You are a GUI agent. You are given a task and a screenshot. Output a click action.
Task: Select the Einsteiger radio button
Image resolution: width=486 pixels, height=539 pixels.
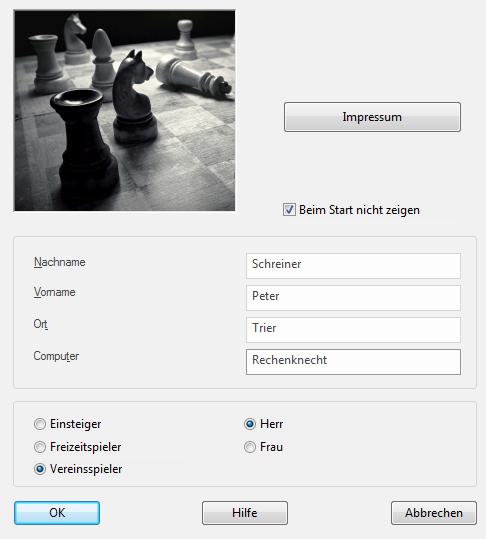[40, 424]
